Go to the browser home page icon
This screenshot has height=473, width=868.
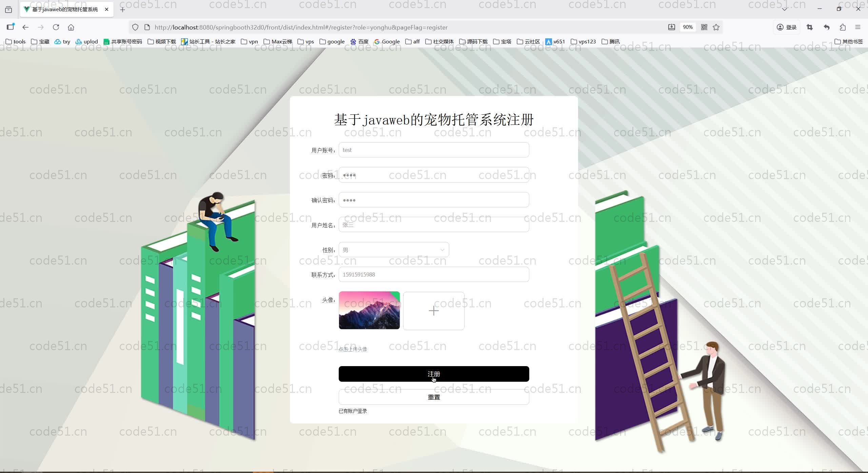(x=71, y=27)
